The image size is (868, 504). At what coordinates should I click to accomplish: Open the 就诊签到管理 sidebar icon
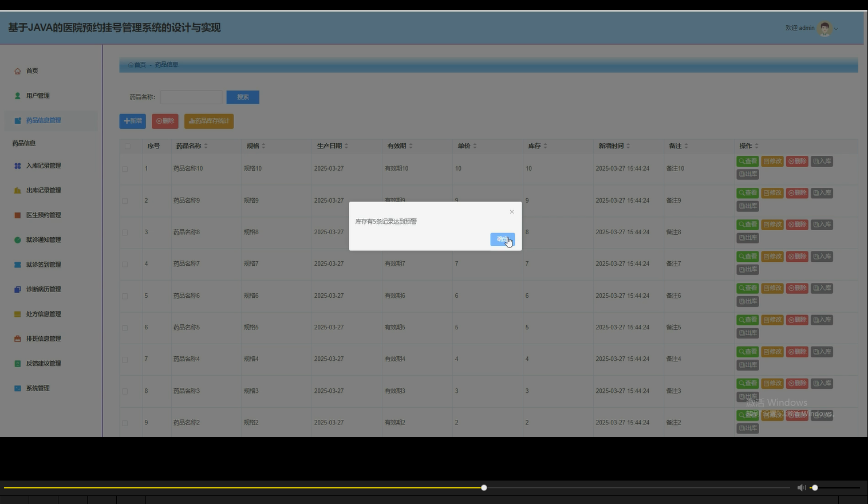click(18, 265)
